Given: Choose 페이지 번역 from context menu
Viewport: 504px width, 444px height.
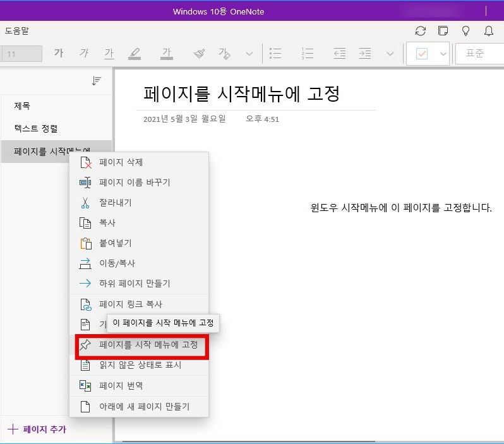Looking at the screenshot, I should 139,386.
